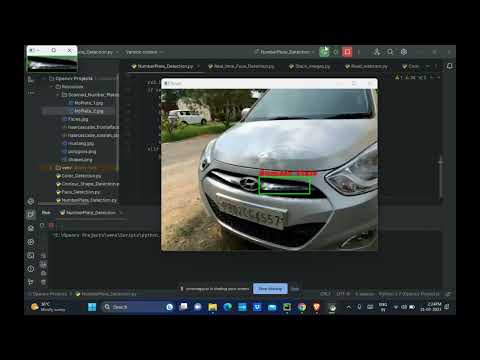Open the weather widget on taskbar
Screen dimensions: 480x360
(x=48, y=307)
